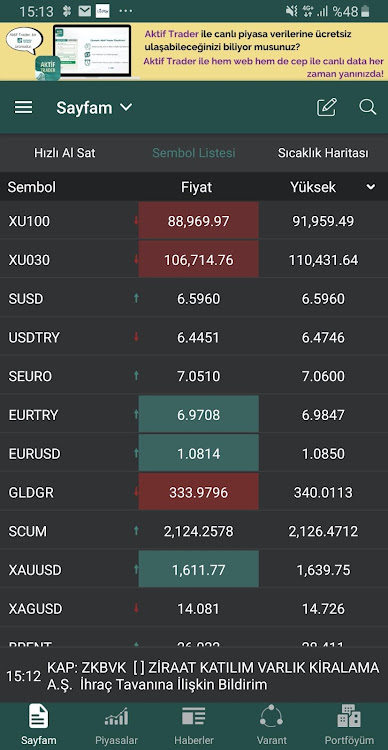Sort by the Sembol column header
The height and width of the screenshot is (750, 388).
click(x=32, y=187)
